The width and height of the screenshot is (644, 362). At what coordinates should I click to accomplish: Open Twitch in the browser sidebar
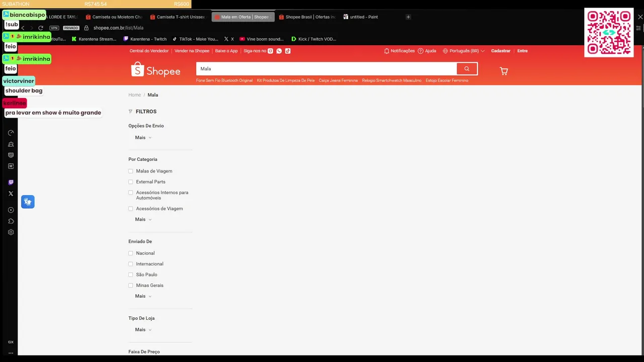pos(11,183)
